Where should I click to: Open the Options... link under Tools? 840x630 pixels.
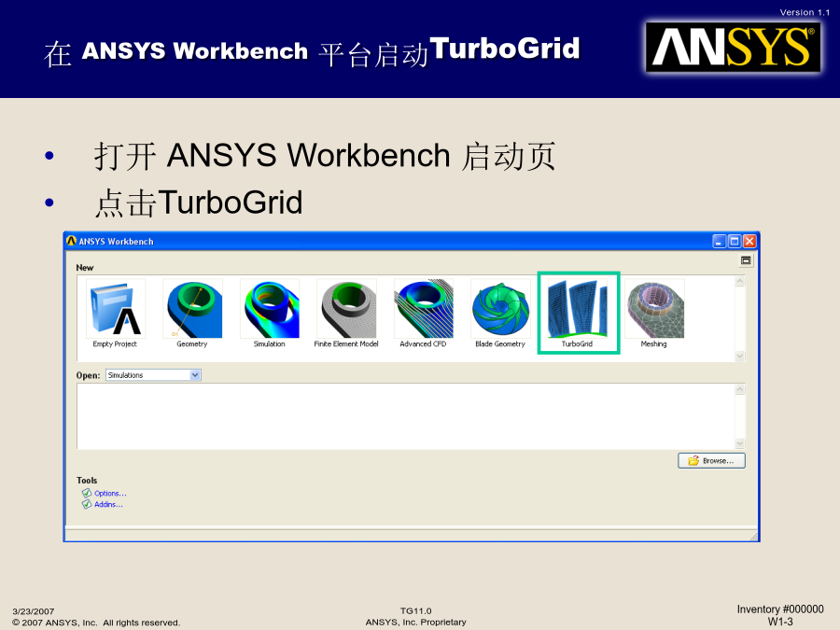[x=110, y=494]
